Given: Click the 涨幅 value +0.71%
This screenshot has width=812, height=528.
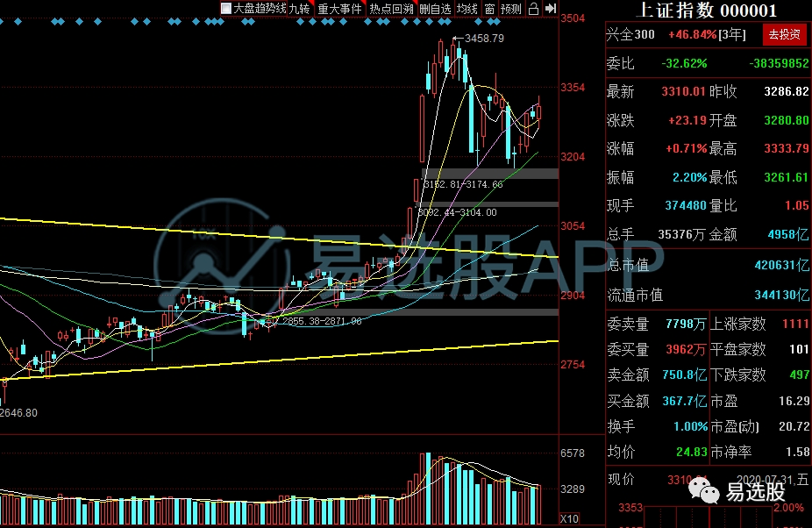Looking at the screenshot, I should pos(686,149).
